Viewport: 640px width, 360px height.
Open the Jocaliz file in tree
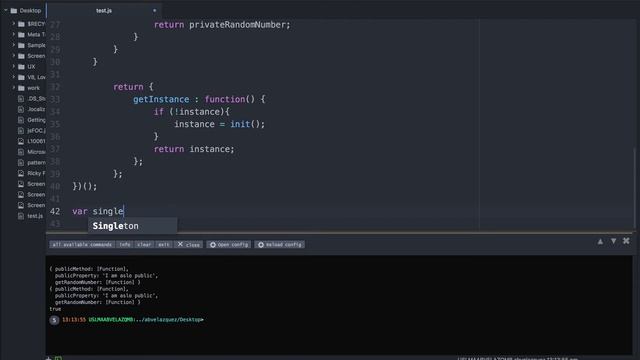click(x=31, y=109)
